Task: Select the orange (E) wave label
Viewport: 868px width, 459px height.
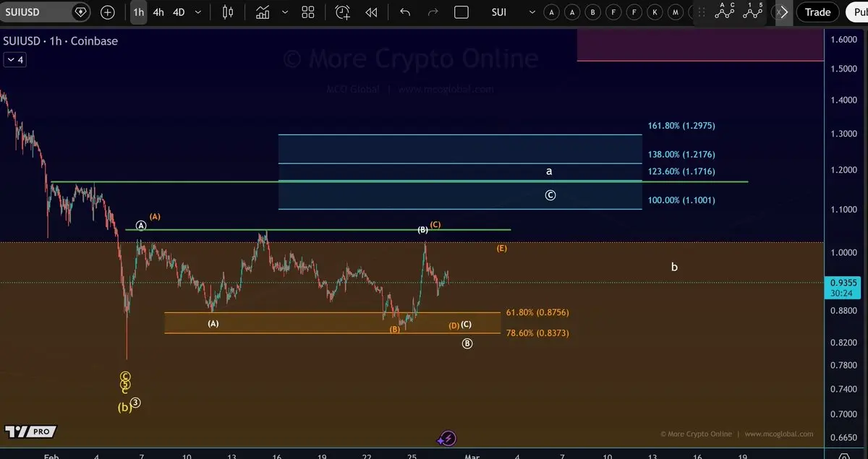Action: (501, 249)
